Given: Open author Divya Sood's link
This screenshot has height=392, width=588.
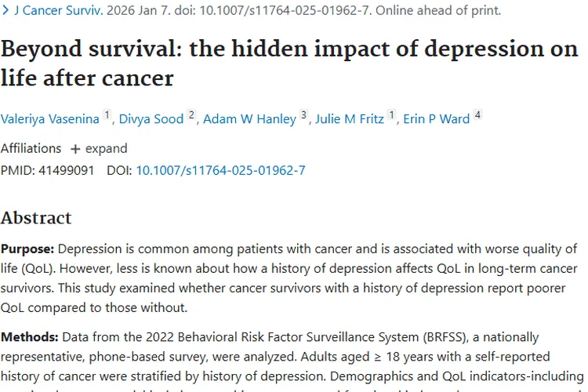Looking at the screenshot, I should coord(151,119).
